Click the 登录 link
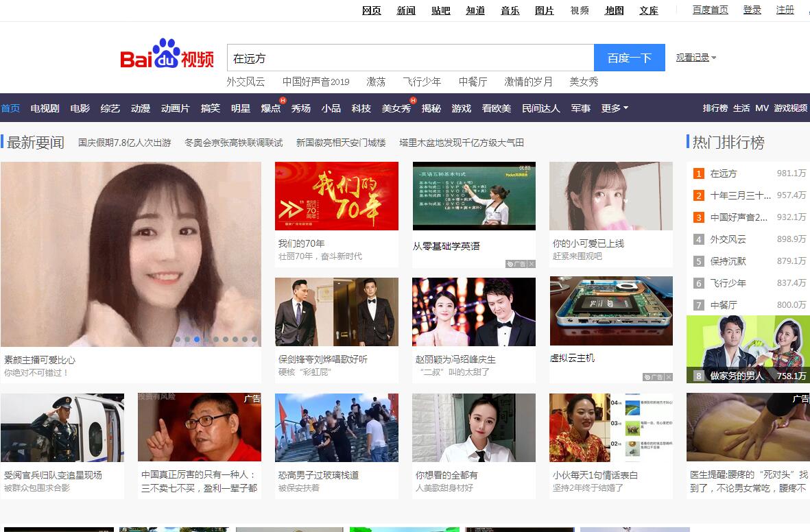 click(x=752, y=10)
